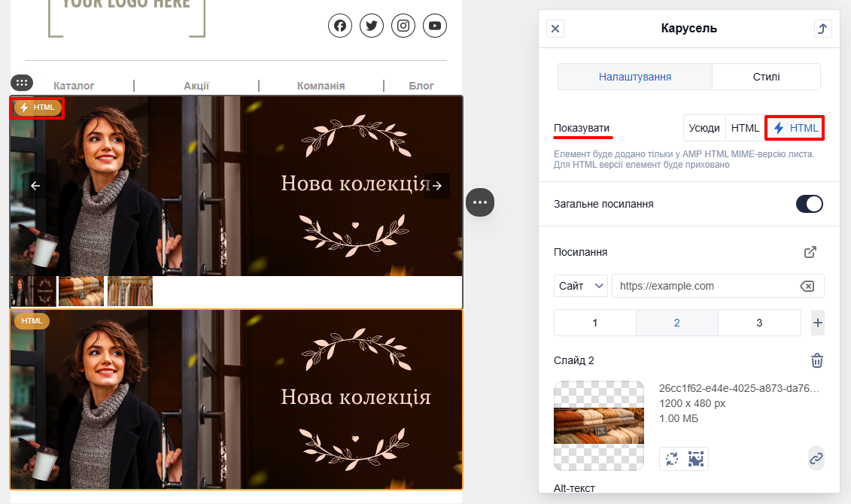Click the AMP HTML badge on the carousel
Screen dimensions: 851x504
pyautogui.click(x=38, y=108)
